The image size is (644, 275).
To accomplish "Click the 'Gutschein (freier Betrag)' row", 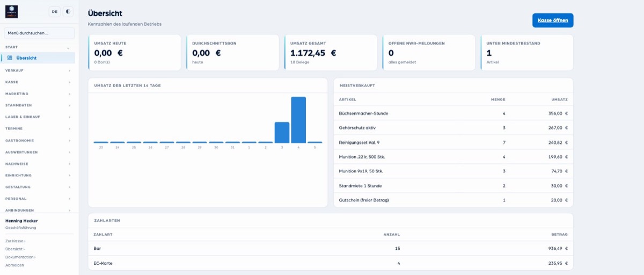I will 453,200.
